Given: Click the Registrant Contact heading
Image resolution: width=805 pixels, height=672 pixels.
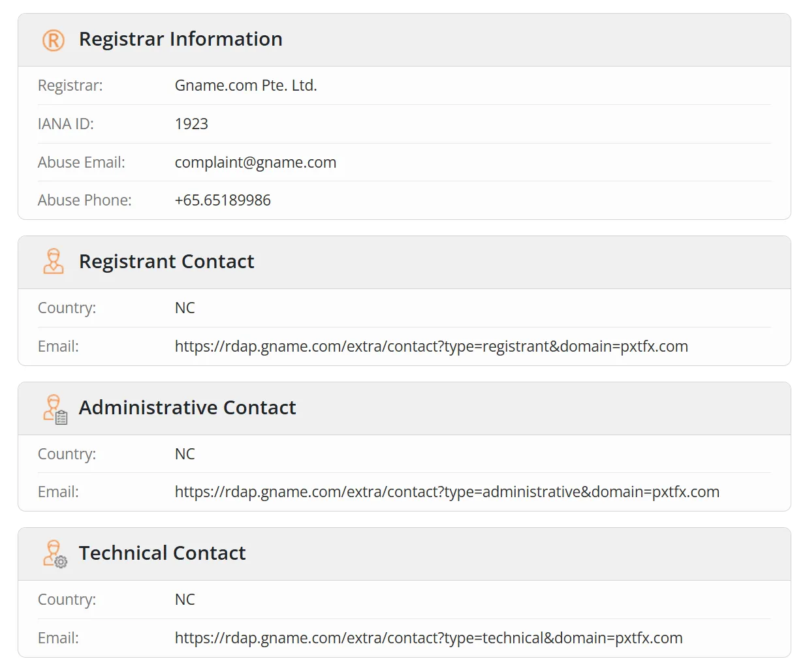Looking at the screenshot, I should click(166, 262).
